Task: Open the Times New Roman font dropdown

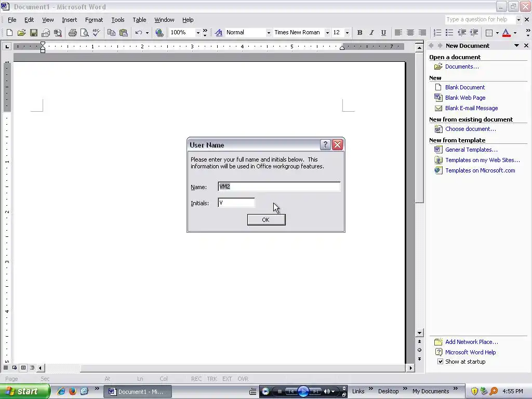Action: click(327, 33)
